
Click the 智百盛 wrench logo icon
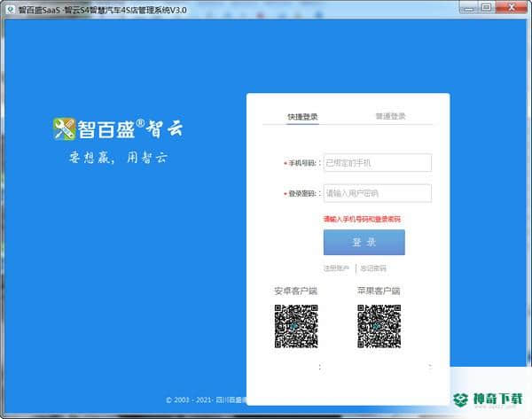point(64,128)
